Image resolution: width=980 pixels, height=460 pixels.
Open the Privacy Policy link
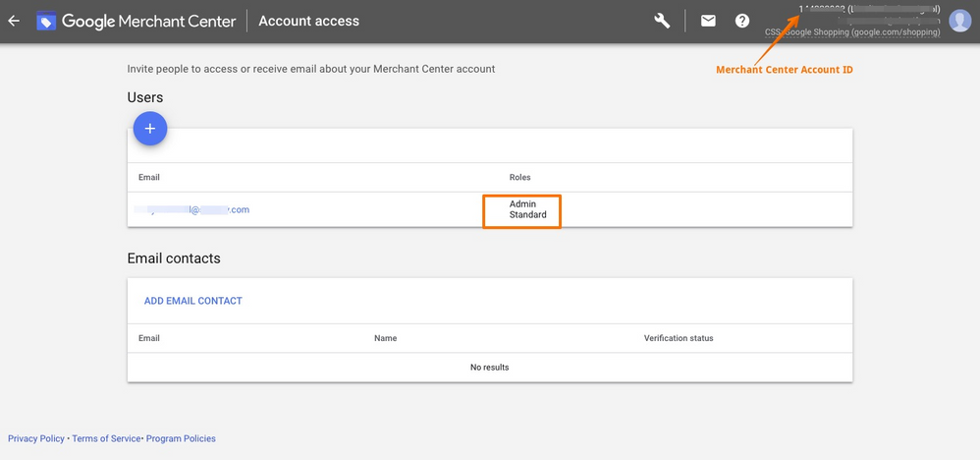35,438
